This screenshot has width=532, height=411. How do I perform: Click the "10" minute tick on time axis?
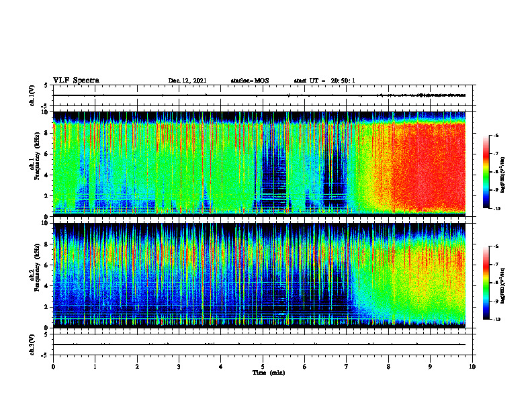click(x=472, y=367)
